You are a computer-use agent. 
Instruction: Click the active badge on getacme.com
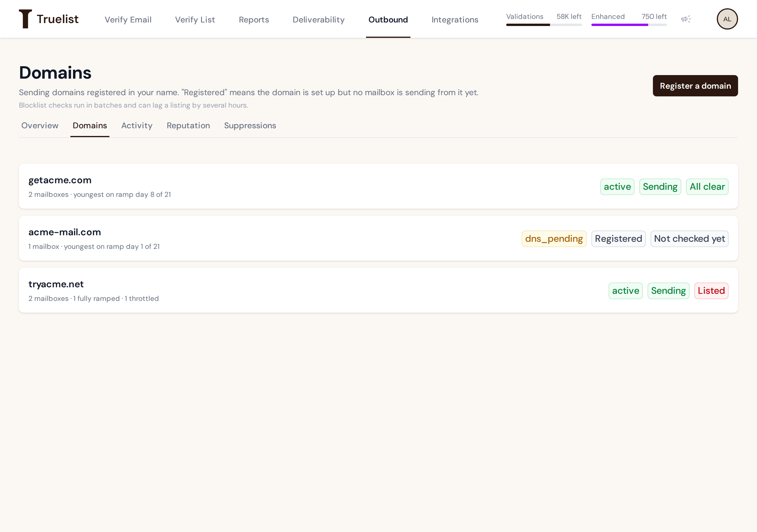click(617, 186)
